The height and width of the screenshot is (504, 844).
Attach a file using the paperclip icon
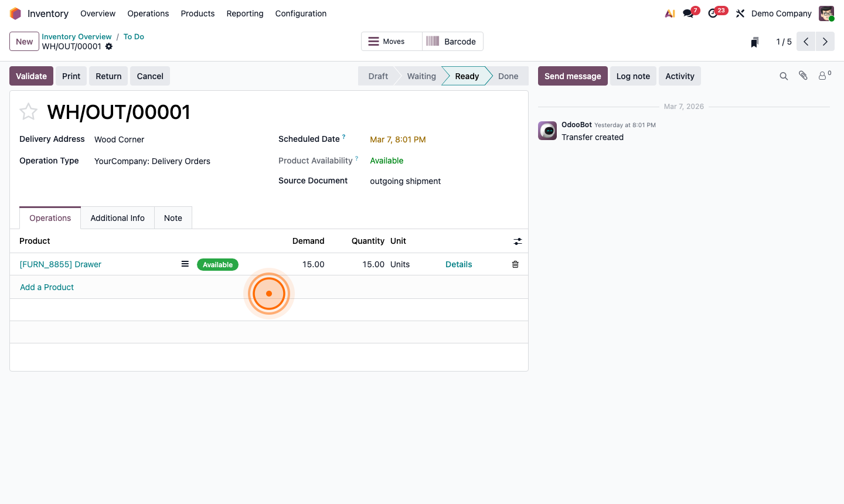pyautogui.click(x=803, y=76)
